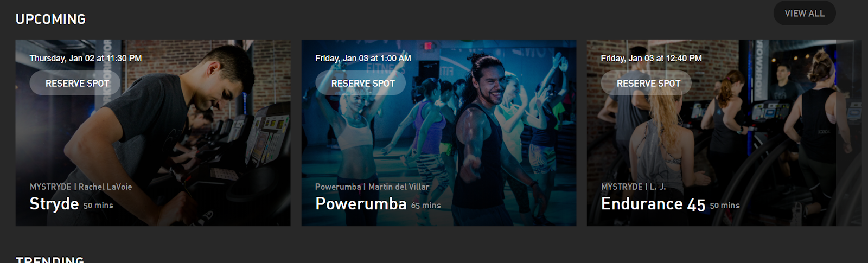Click the Friday, Jan 03 at 12:40 PM date
Image resolution: width=868 pixels, height=263 pixels.
651,58
